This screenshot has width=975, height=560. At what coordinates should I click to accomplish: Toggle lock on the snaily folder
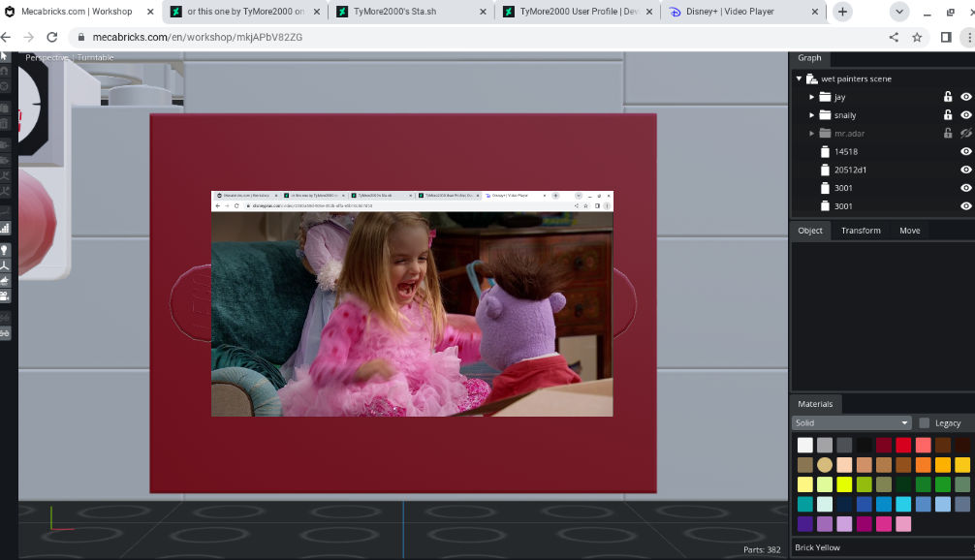coord(948,114)
